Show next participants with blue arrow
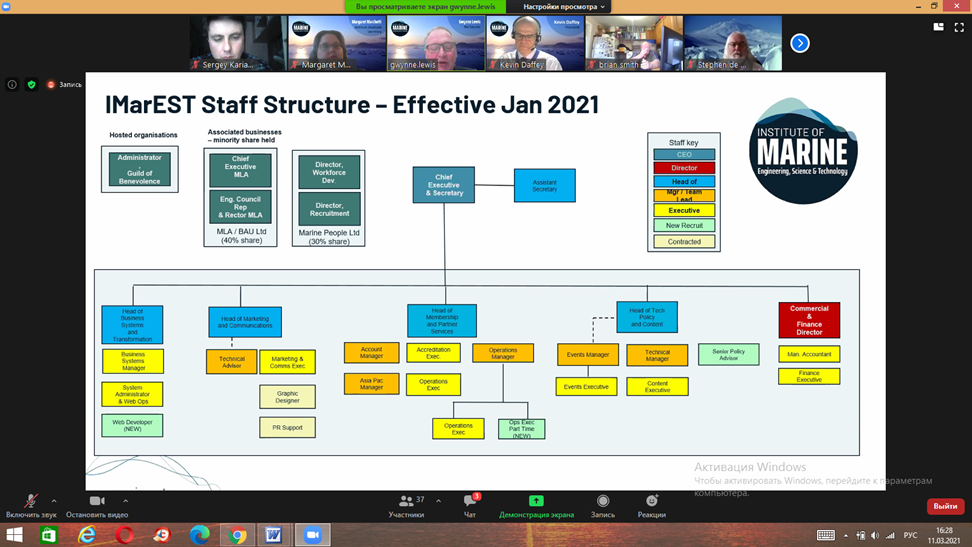This screenshot has width=972, height=547. [800, 43]
